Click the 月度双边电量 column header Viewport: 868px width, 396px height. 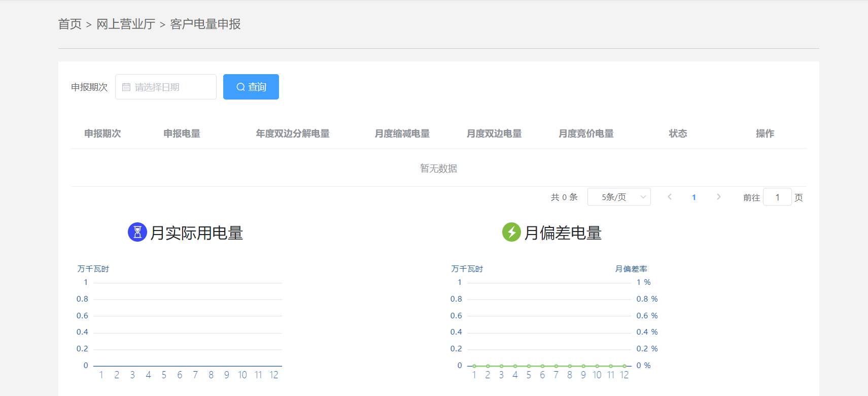494,134
